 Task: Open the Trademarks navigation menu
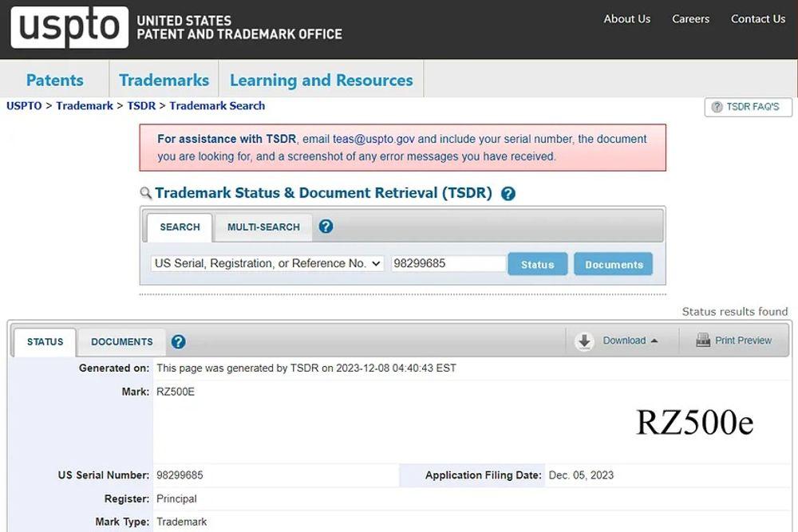click(164, 80)
